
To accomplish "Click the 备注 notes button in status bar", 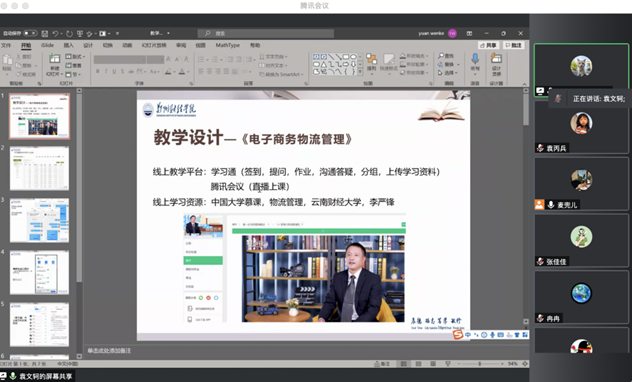I will pyautogui.click(x=382, y=364).
